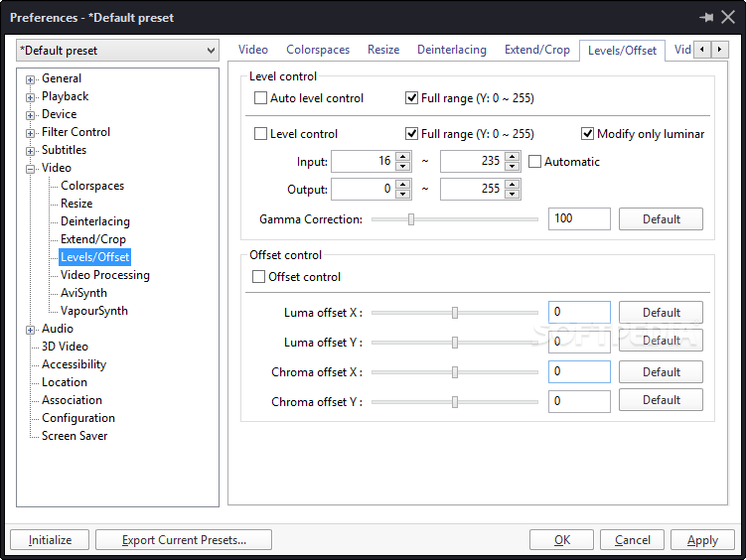Close the Preferences window
This screenshot has width=746, height=560.
pos(728,18)
